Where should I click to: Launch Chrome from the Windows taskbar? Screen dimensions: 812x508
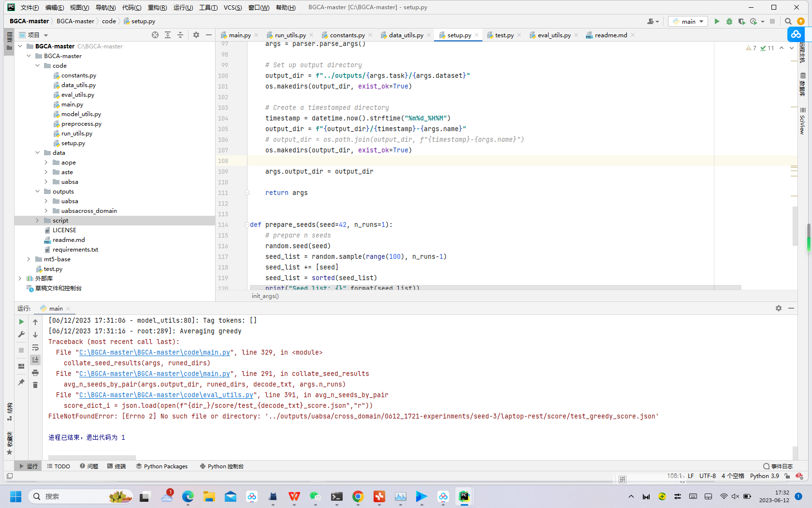[x=358, y=496]
